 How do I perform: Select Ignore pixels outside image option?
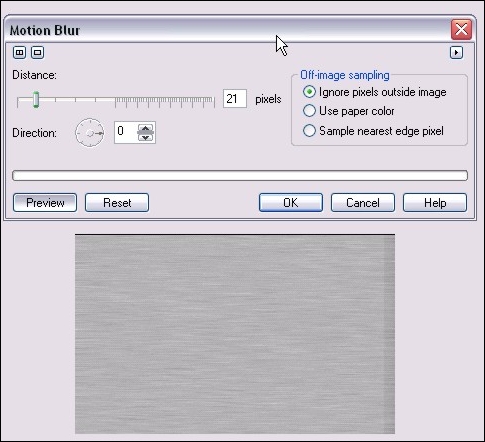pyautogui.click(x=374, y=92)
